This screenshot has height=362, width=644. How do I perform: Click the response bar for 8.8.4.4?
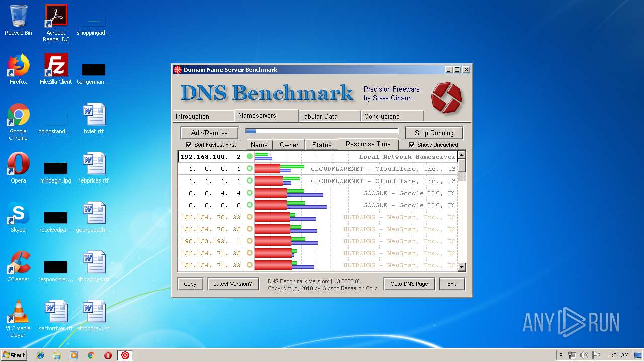[289, 193]
